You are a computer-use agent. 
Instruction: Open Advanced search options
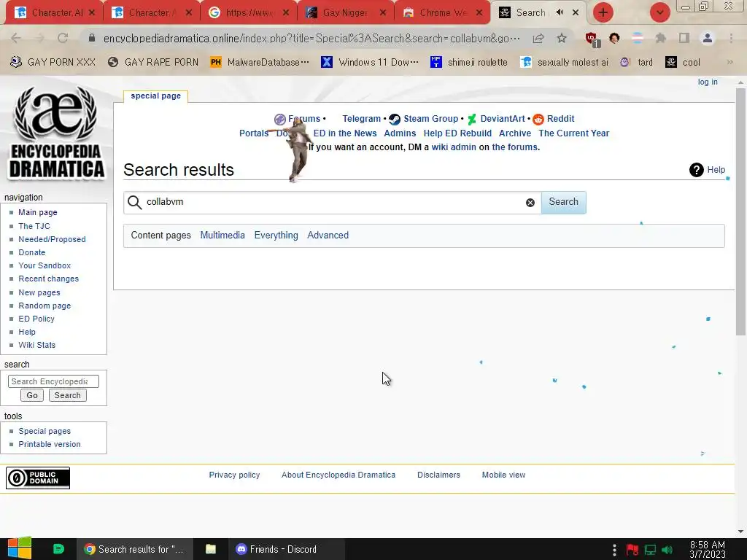[x=328, y=236]
